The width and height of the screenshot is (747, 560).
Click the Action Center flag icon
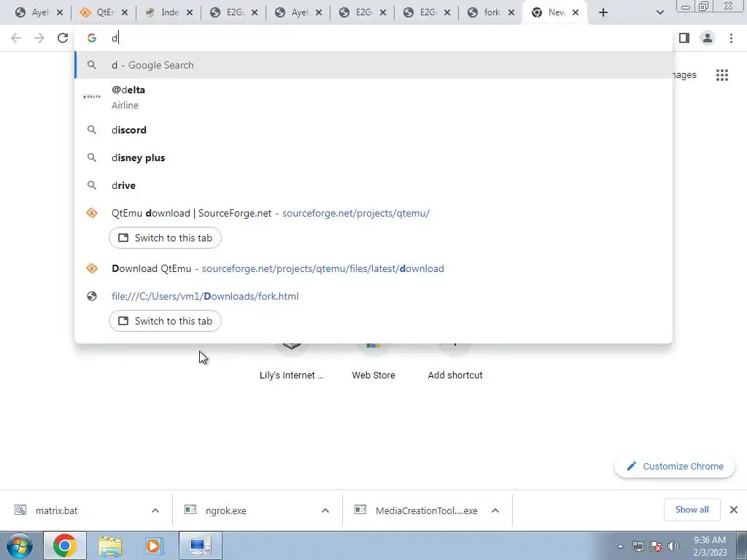[x=656, y=546]
